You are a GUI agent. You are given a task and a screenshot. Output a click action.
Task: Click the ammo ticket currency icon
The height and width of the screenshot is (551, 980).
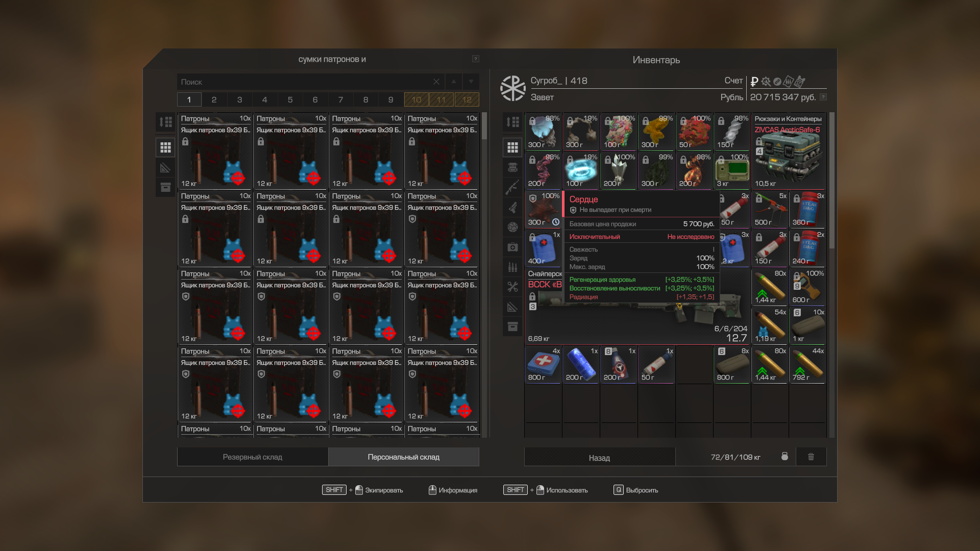point(788,81)
